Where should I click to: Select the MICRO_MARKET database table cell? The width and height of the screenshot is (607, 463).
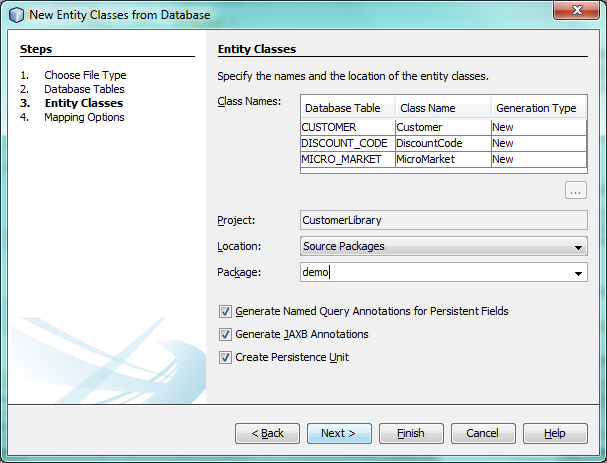click(347, 159)
